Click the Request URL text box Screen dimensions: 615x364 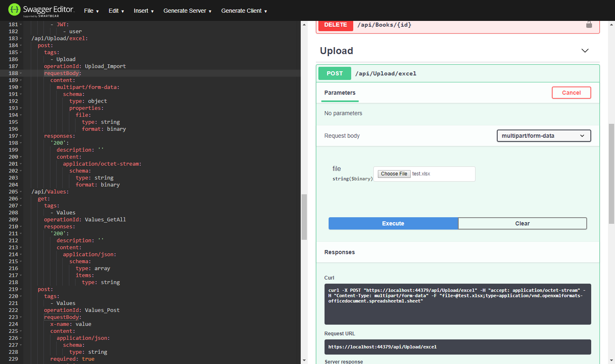pos(457,347)
